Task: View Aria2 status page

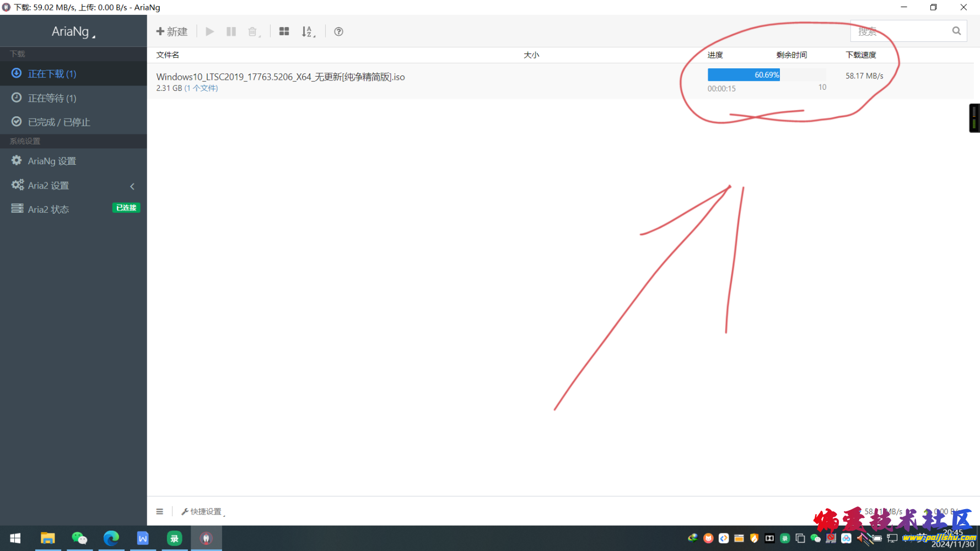Action: pyautogui.click(x=49, y=209)
